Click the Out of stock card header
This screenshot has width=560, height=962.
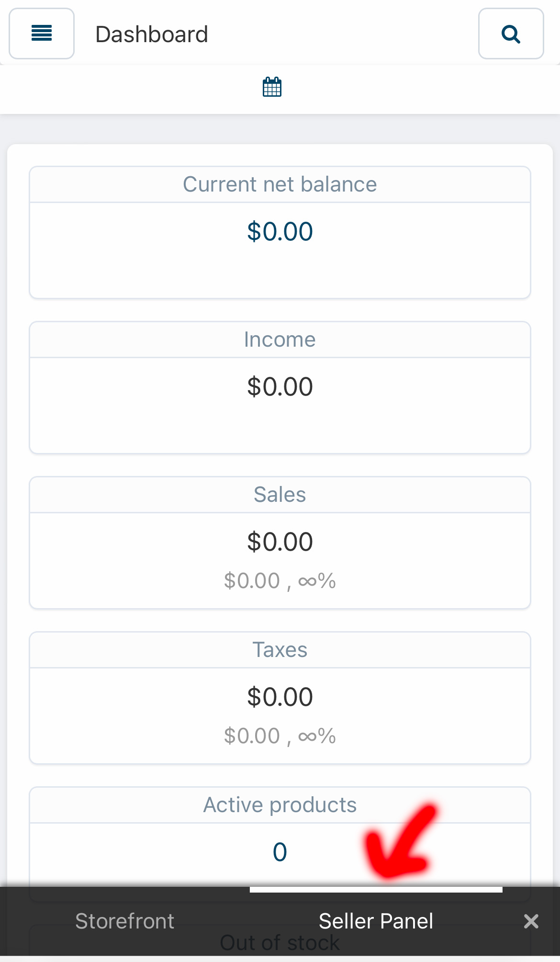[280, 943]
